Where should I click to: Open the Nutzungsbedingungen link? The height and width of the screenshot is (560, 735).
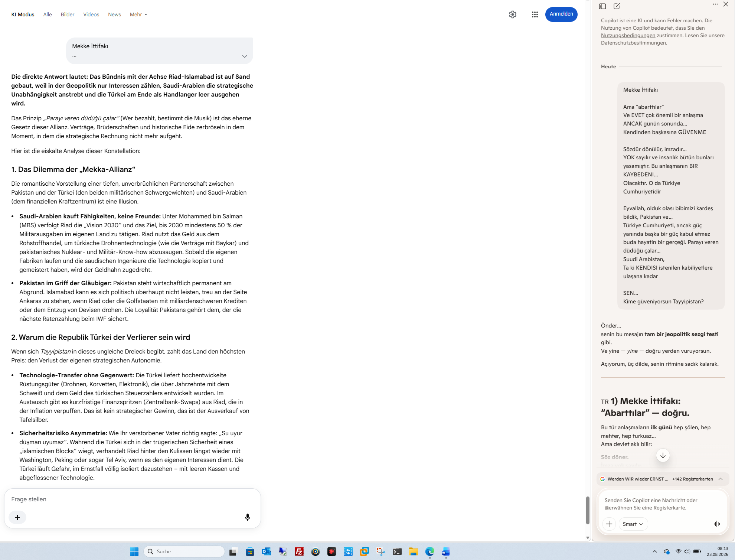point(628,35)
